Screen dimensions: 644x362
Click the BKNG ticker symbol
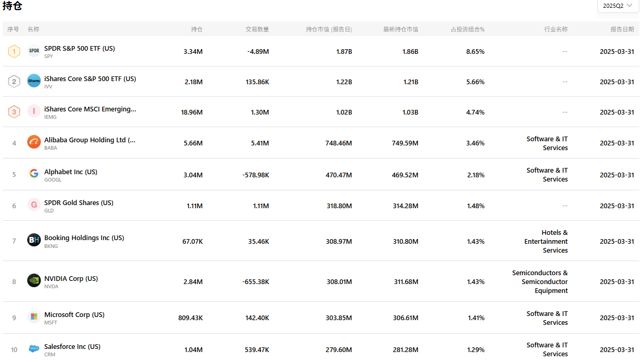(51, 246)
